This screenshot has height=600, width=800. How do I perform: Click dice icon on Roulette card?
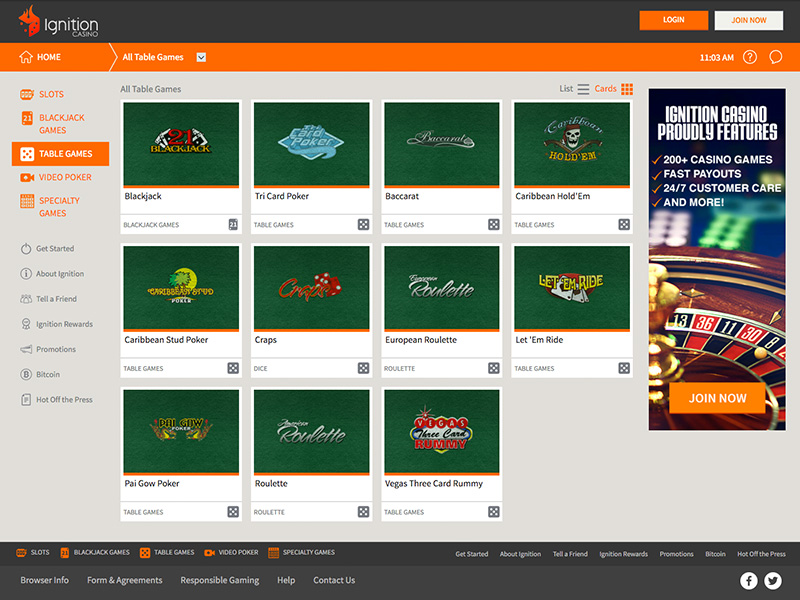pos(363,512)
